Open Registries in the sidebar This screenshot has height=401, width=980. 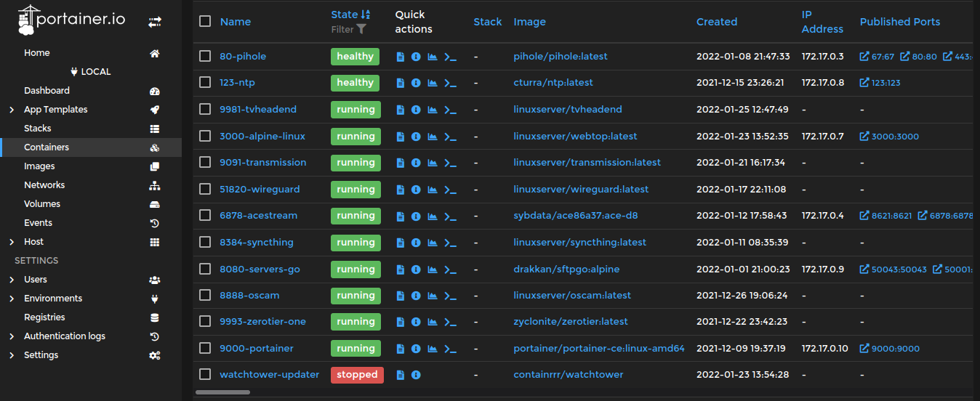(x=91, y=317)
